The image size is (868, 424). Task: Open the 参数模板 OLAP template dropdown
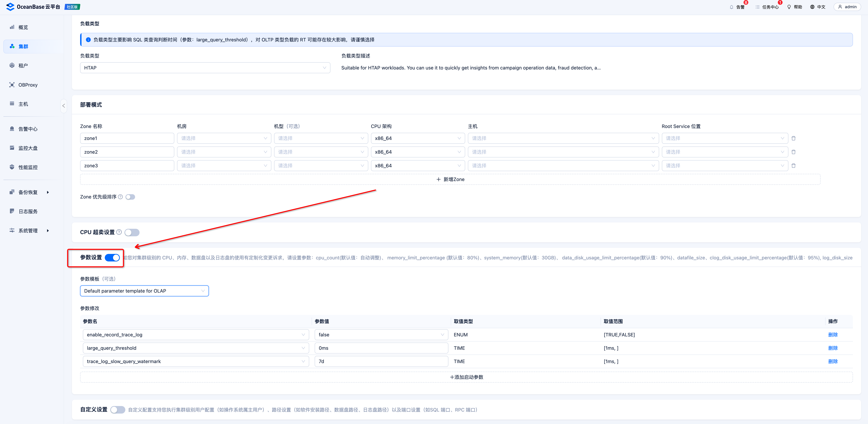(144, 291)
